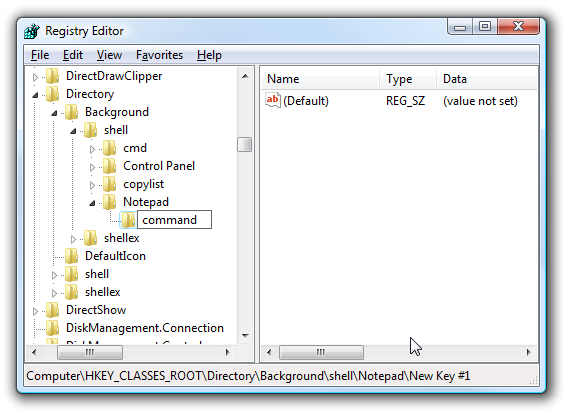This screenshot has width=567, height=413.
Task: Expand the DirectShow key
Action: point(35,311)
